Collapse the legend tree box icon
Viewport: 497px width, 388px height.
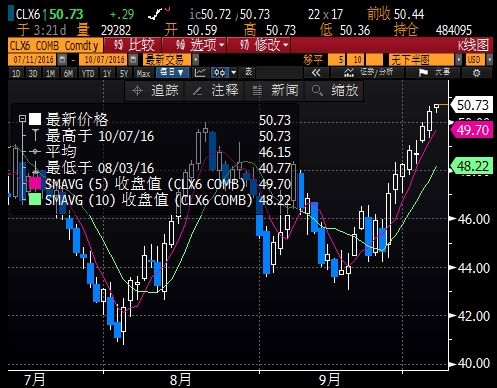[22, 118]
